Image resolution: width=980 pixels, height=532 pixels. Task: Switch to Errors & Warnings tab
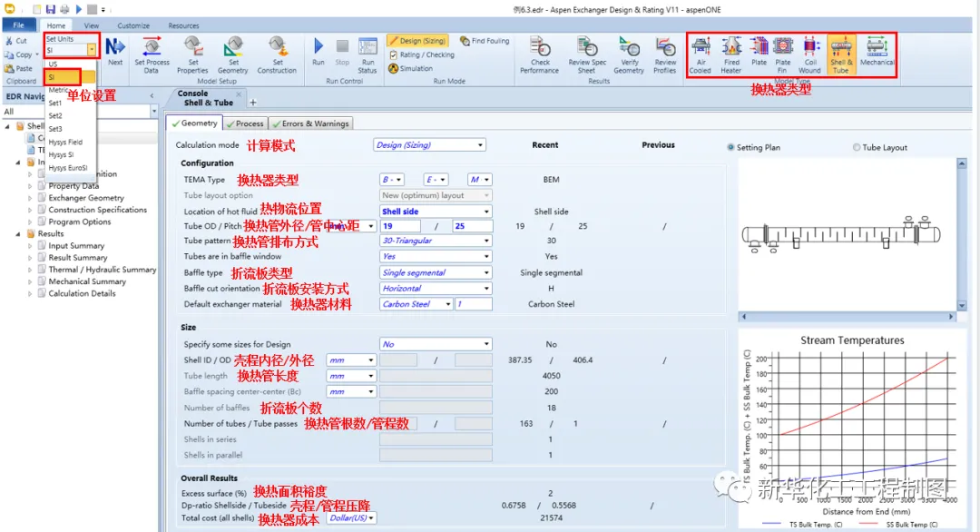(310, 123)
